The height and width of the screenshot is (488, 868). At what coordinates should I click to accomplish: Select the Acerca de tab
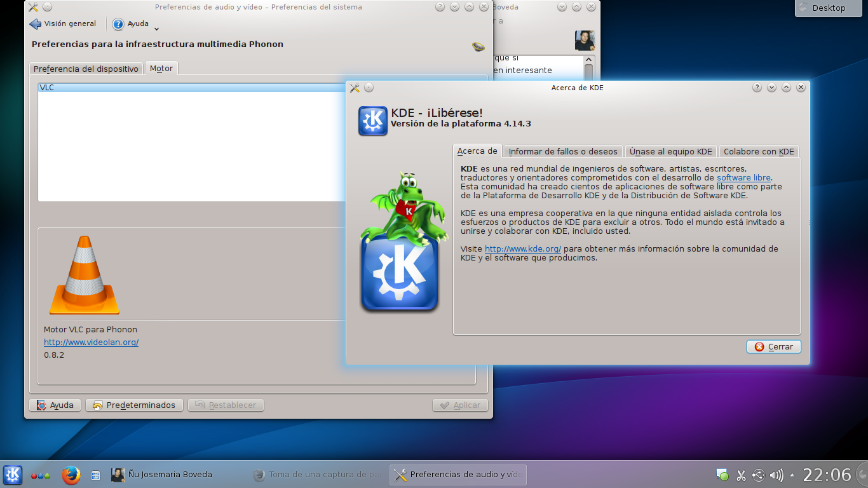click(x=477, y=151)
